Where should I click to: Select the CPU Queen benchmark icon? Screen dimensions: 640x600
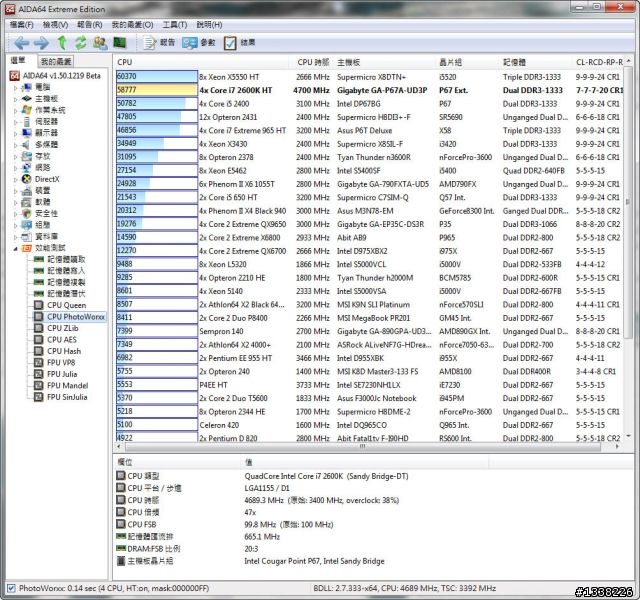39,305
